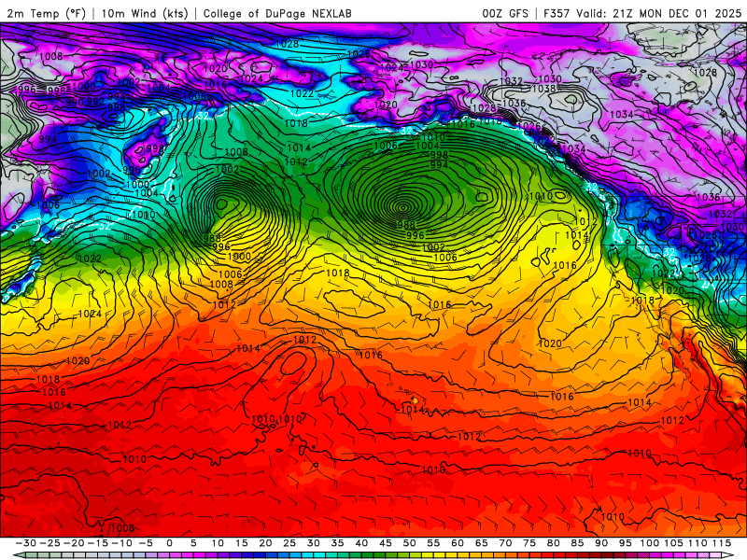747x560 pixels.
Task: Click the 40 color scale label
Action: pyautogui.click(x=361, y=543)
